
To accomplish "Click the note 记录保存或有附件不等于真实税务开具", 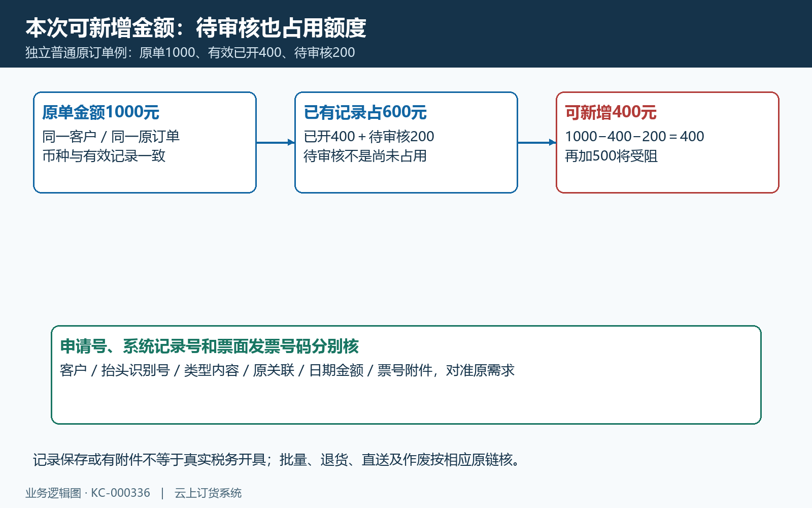I will (x=150, y=460).
